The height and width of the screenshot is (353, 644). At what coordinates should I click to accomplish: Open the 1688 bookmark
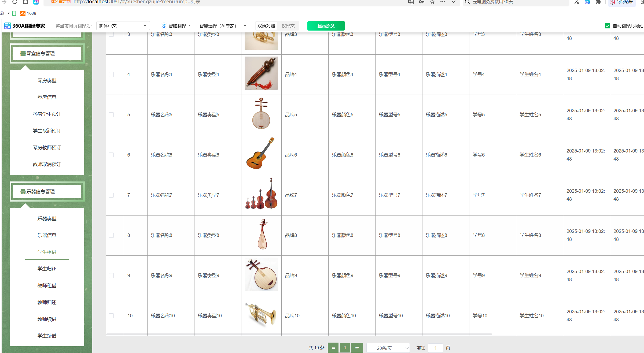tap(28, 13)
